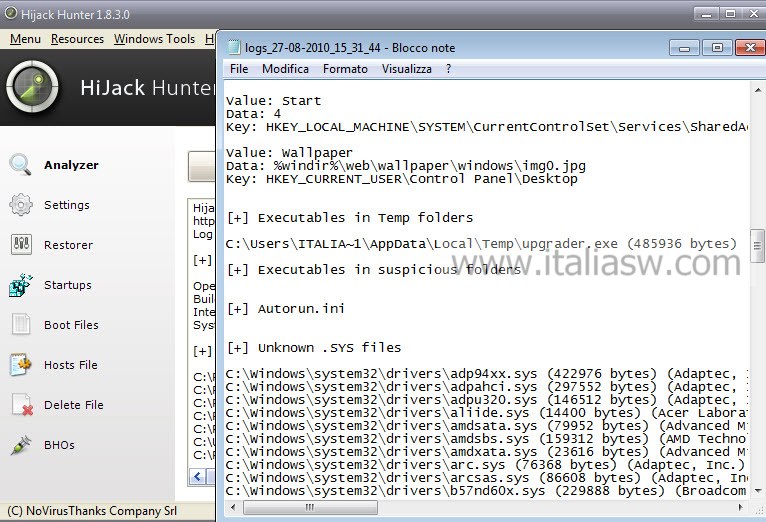Open the File menu in Blocco note
The height and width of the screenshot is (522, 766).
pyautogui.click(x=239, y=69)
